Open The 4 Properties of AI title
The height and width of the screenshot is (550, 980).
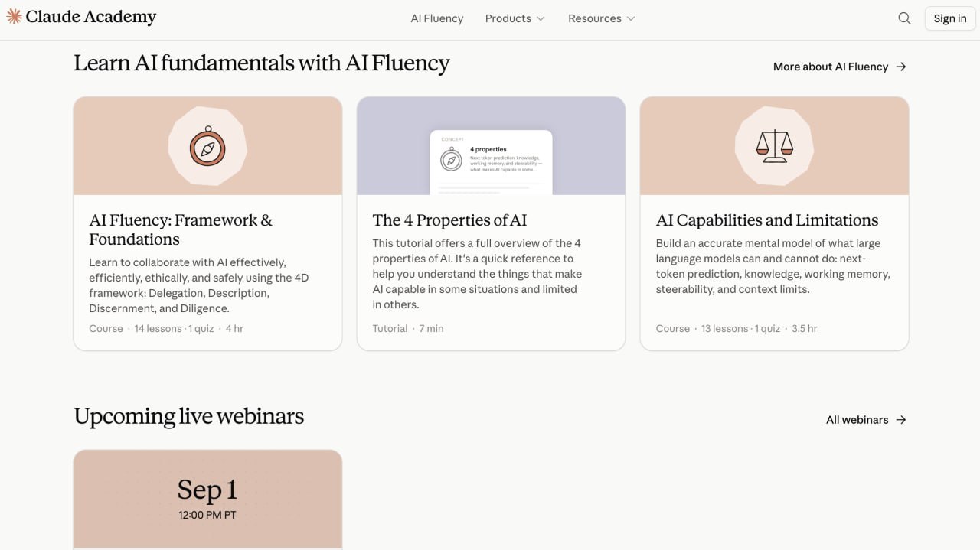(449, 220)
